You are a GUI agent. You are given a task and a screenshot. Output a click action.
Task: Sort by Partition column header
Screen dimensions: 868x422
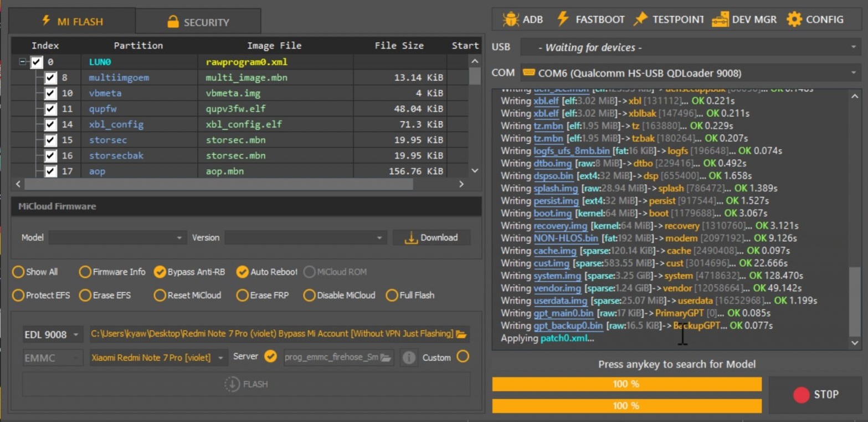138,46
